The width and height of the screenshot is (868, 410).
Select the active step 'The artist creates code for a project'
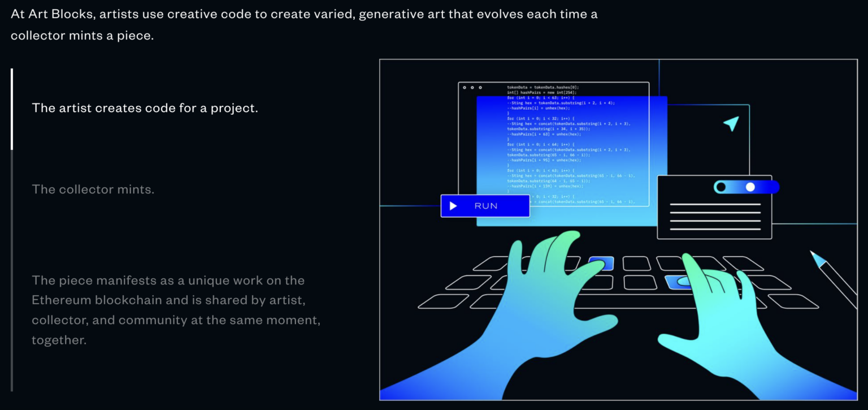(145, 107)
